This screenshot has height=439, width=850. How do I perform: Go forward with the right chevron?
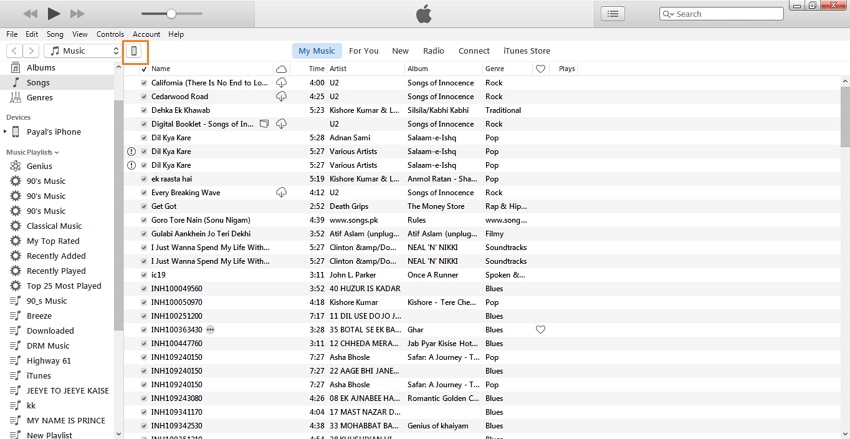pos(31,51)
